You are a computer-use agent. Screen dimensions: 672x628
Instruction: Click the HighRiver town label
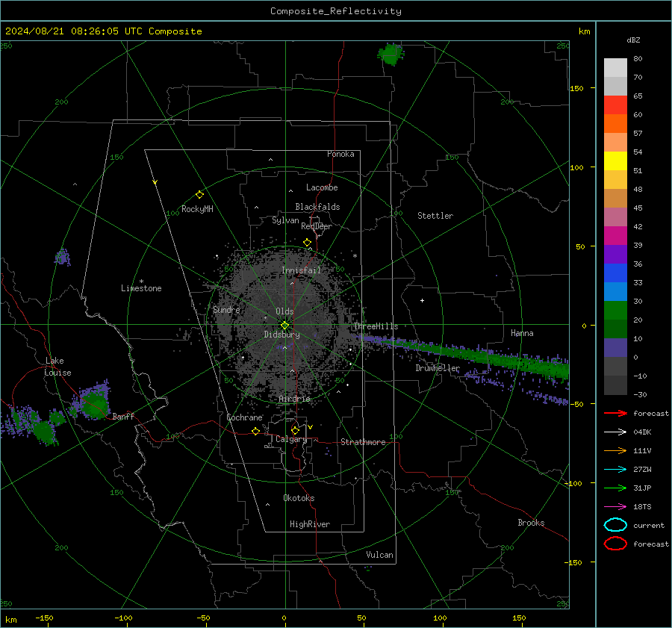click(x=309, y=524)
